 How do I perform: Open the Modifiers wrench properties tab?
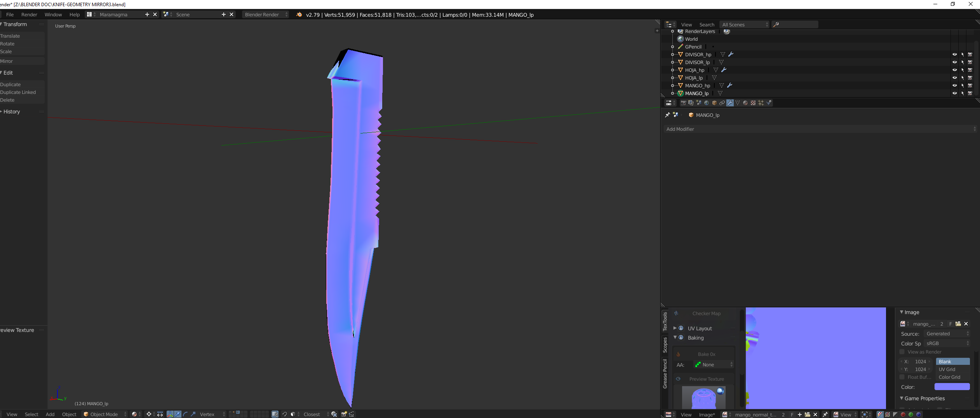[730, 103]
